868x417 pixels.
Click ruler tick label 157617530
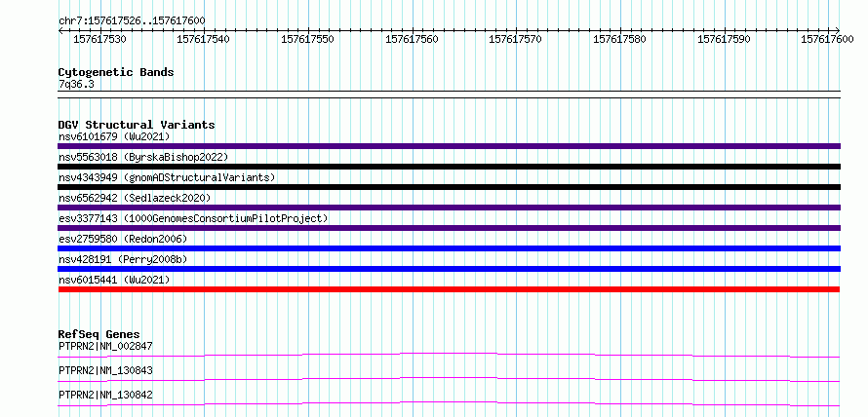[99, 39]
